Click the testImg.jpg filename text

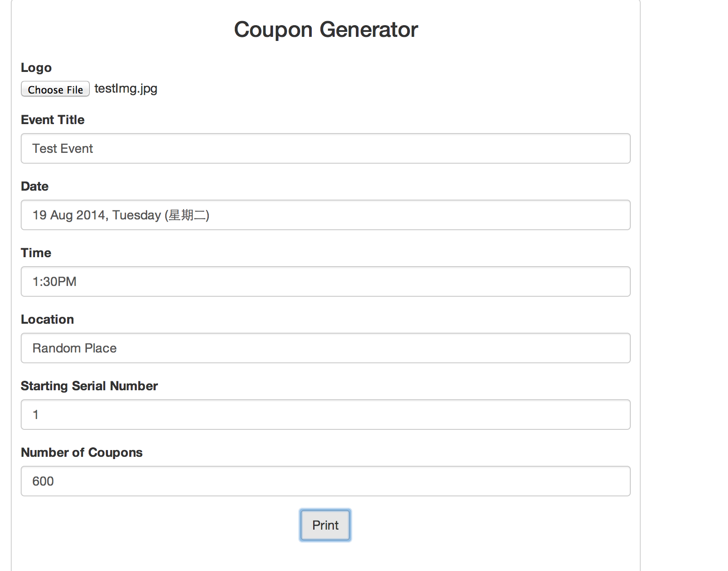click(126, 89)
